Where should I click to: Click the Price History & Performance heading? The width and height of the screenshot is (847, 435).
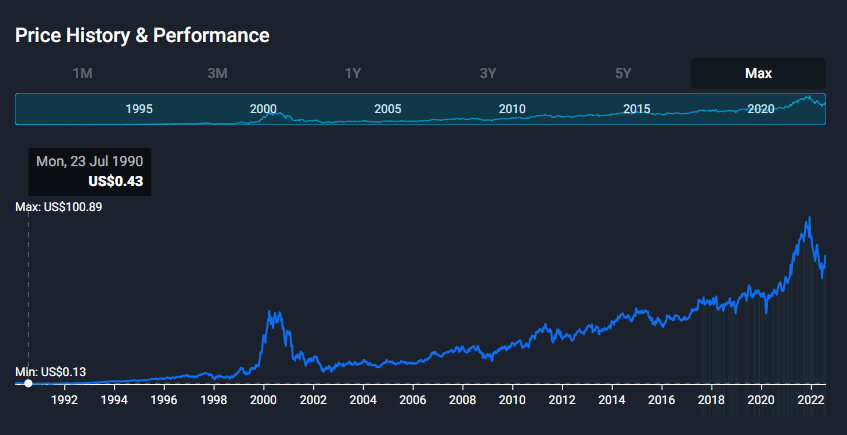tap(142, 35)
